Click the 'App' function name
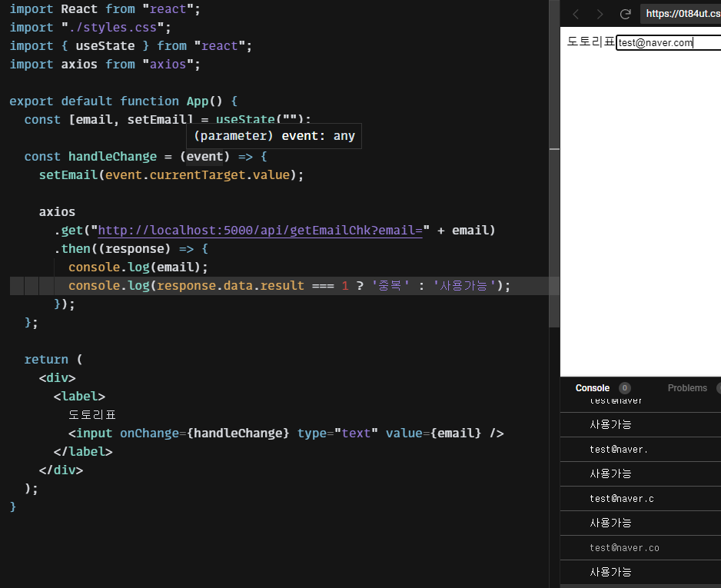Image resolution: width=721 pixels, height=588 pixels. 198,101
